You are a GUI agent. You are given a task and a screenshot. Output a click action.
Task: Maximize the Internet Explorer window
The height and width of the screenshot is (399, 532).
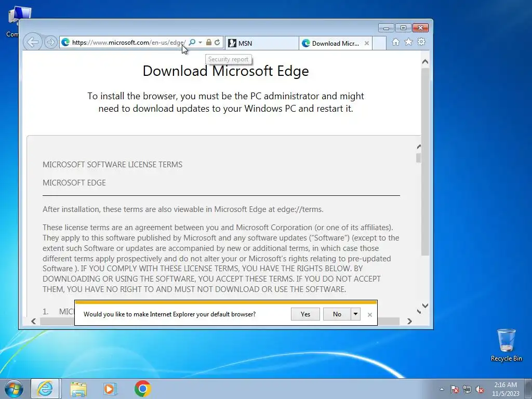[403, 28]
